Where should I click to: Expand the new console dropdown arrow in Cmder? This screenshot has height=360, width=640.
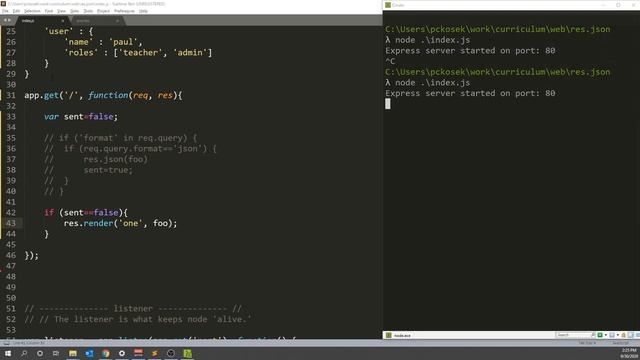coord(605,335)
